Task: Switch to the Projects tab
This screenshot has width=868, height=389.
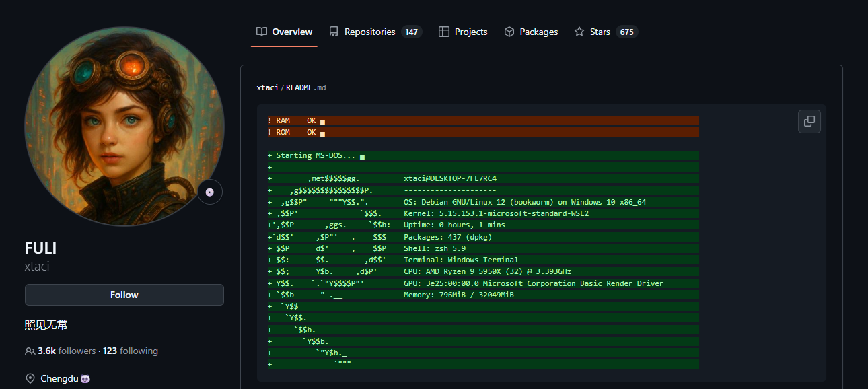Action: [470, 32]
